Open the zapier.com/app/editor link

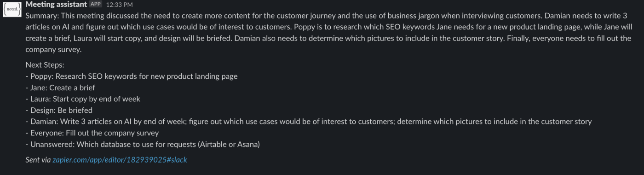coord(120,160)
